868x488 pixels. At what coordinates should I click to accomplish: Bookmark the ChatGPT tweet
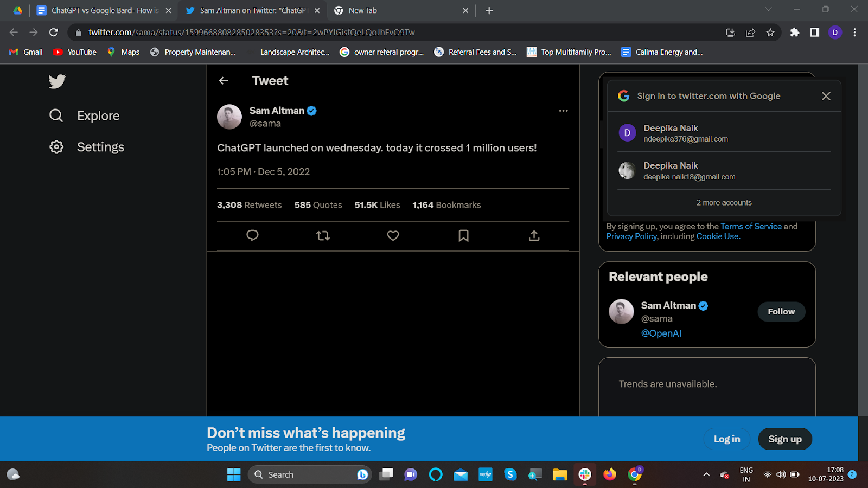(x=464, y=235)
